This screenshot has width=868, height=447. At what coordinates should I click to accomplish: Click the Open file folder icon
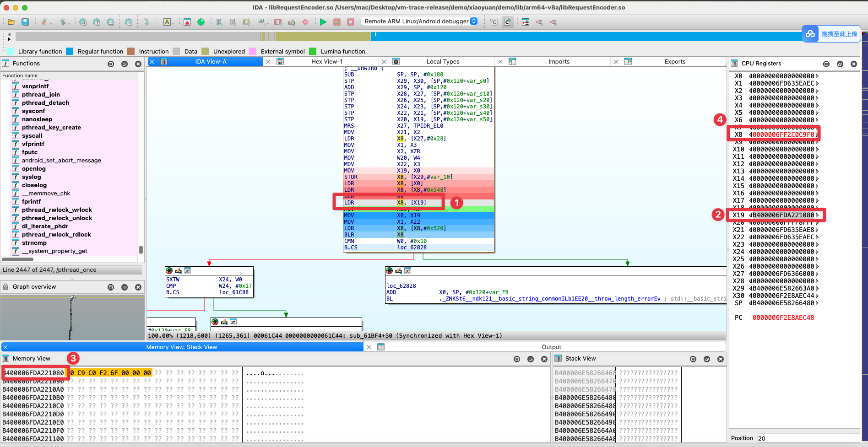[11, 22]
